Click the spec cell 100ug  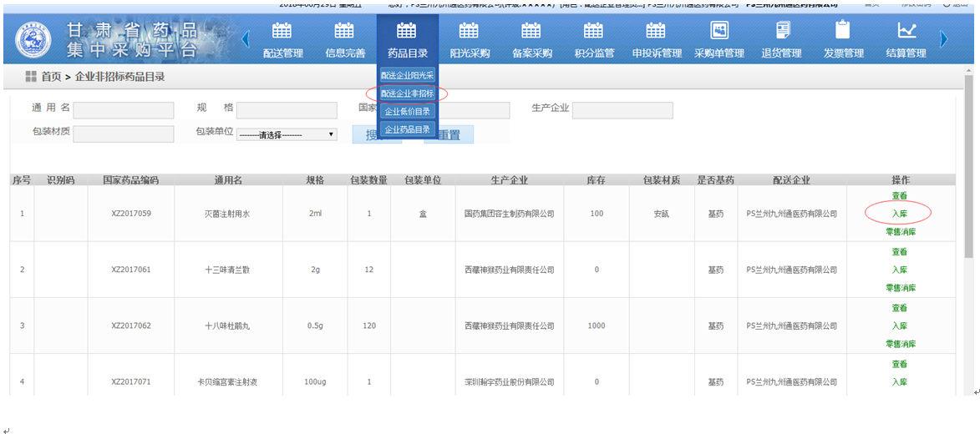(316, 381)
